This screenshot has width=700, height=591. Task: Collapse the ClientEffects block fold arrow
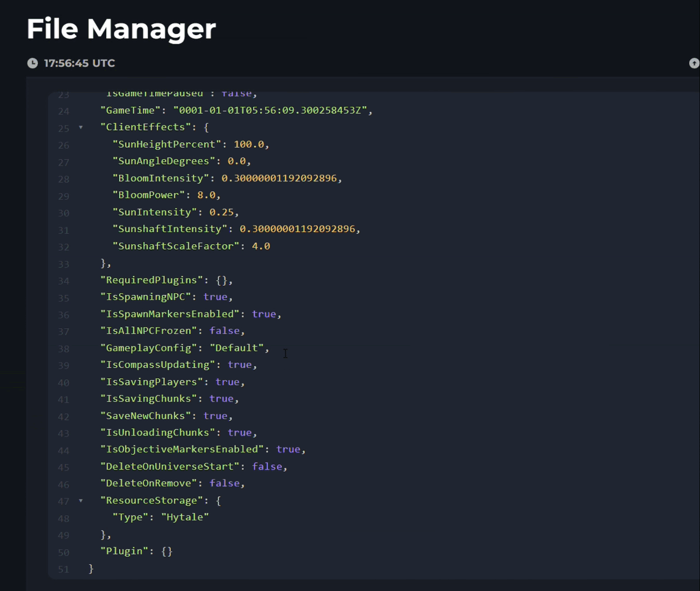(x=81, y=128)
